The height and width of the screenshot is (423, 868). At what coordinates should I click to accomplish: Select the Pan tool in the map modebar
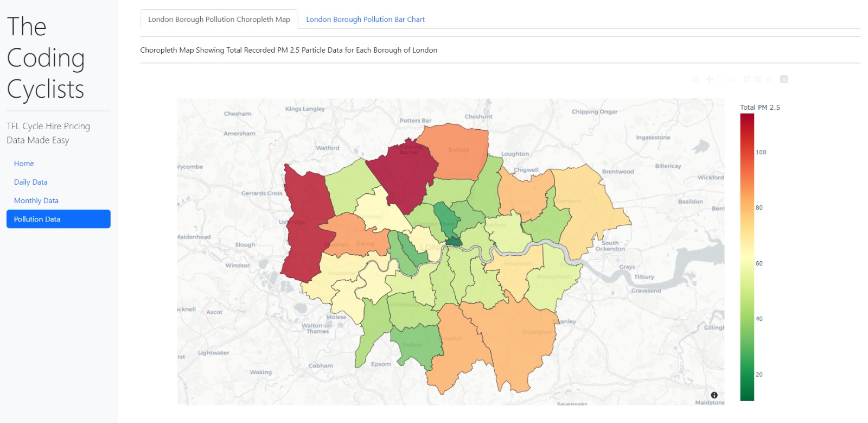710,79
